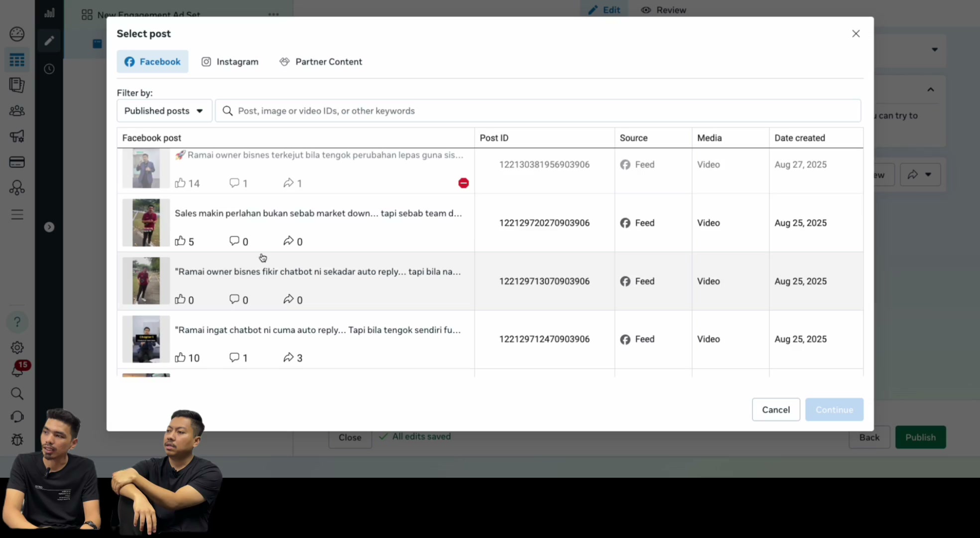Click the pencil edit icon in side panel
980x538 pixels.
(49, 41)
